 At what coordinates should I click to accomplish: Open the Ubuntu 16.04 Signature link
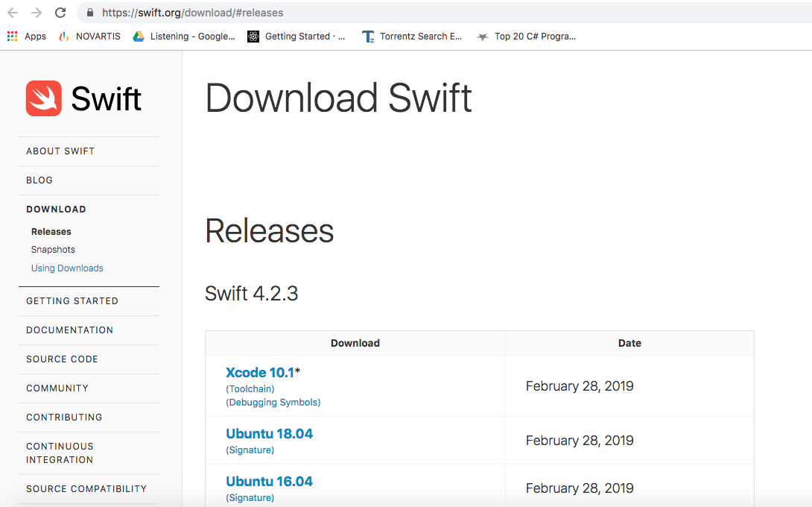click(250, 498)
